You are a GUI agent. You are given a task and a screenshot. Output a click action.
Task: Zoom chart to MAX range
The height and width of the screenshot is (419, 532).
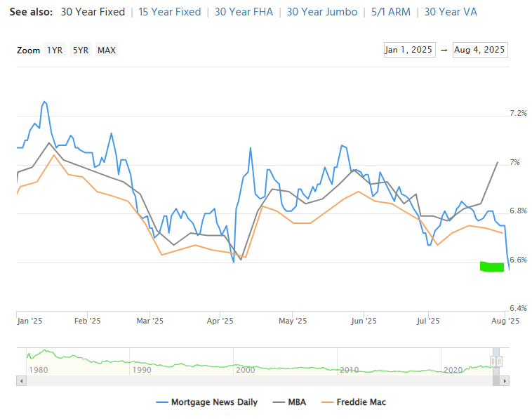coord(107,50)
